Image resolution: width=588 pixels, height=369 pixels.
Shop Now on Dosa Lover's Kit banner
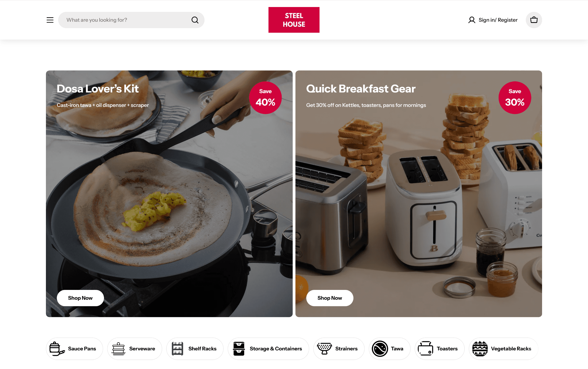80,298
